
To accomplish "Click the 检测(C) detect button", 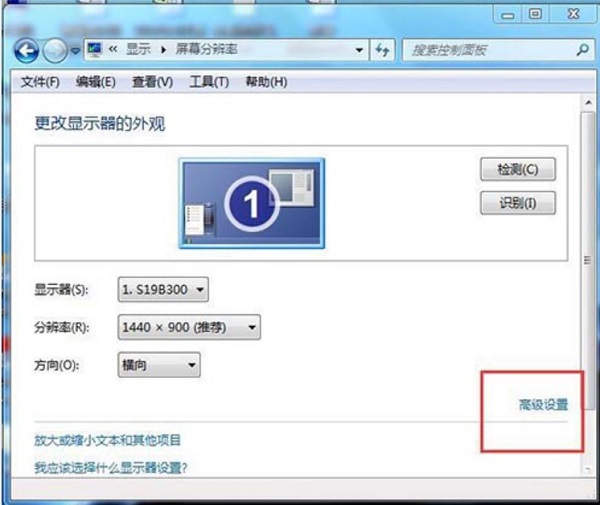I will click(x=518, y=169).
